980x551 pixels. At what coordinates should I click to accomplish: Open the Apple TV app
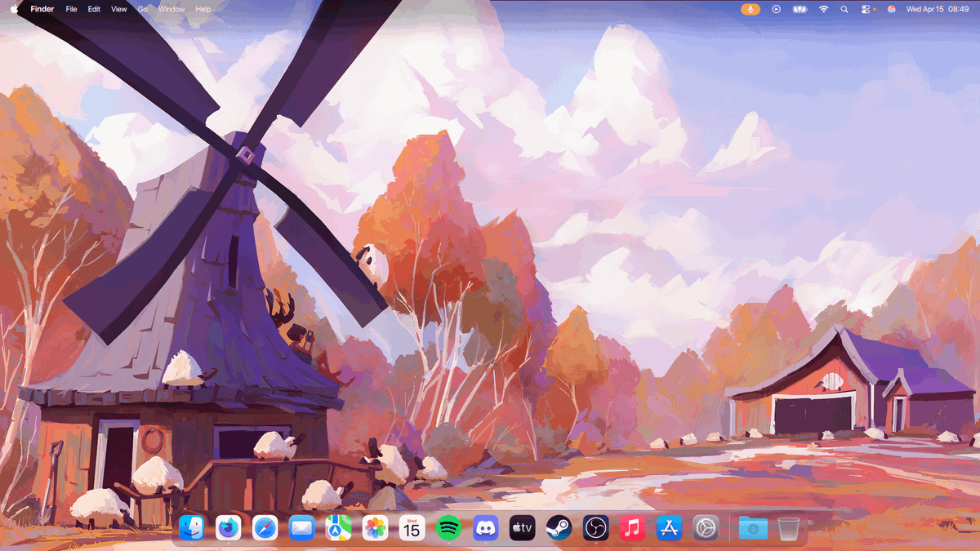click(521, 528)
